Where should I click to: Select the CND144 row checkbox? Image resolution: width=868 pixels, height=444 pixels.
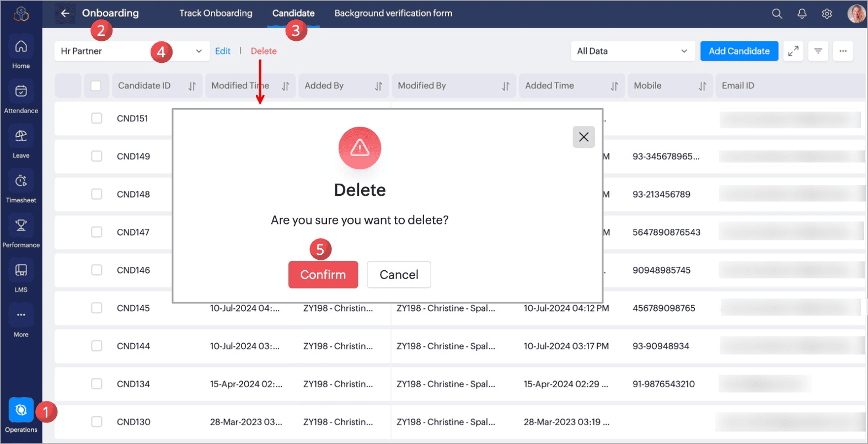(x=97, y=346)
